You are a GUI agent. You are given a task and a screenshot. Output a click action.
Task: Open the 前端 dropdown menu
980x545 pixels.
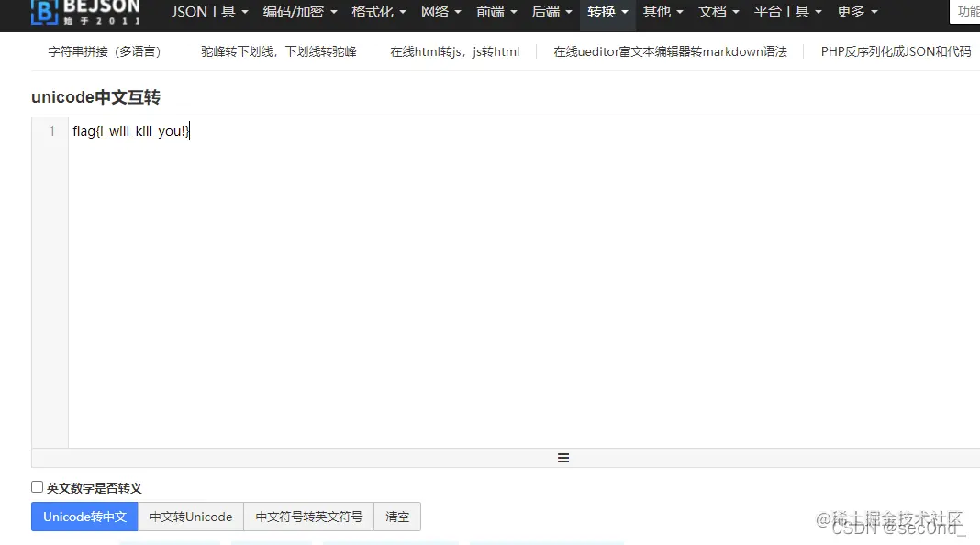tap(496, 12)
